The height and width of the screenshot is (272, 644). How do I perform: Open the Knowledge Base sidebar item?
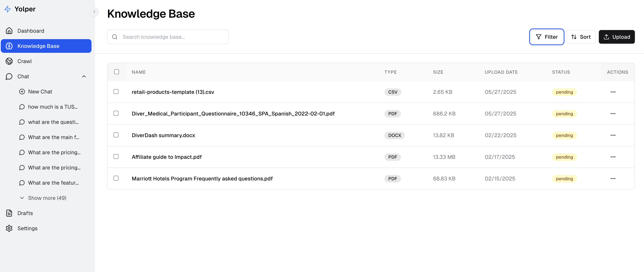coord(46,46)
